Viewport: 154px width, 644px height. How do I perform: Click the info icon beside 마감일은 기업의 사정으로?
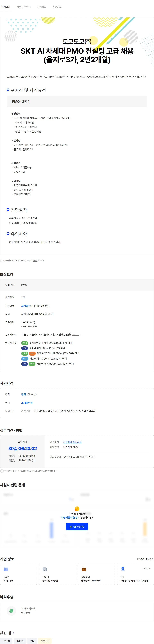click(x=2, y=471)
